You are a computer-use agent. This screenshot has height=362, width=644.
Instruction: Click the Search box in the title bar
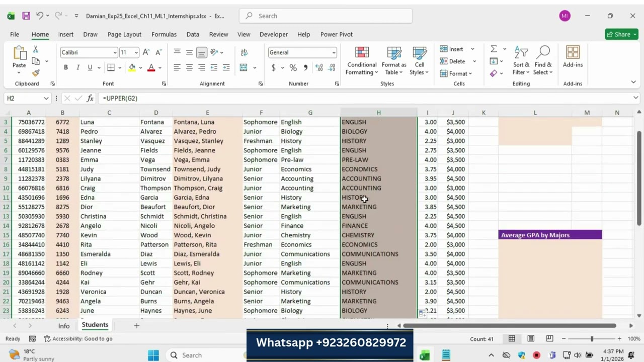[326, 16]
